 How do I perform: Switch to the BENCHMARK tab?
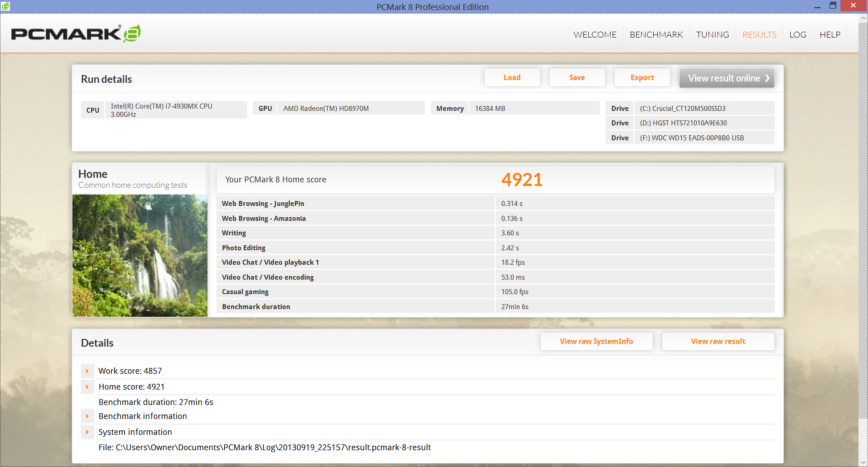(656, 35)
